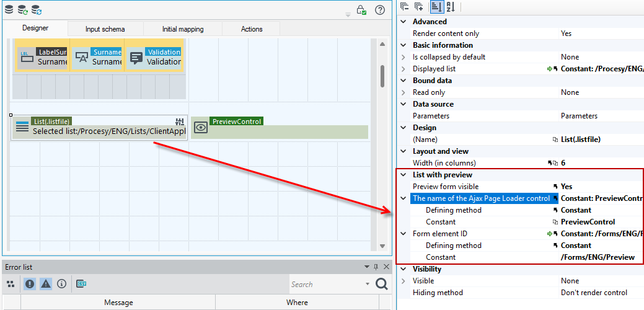Image resolution: width=644 pixels, height=310 pixels.
Task: Click the Selected list path text
Action: coord(109,132)
